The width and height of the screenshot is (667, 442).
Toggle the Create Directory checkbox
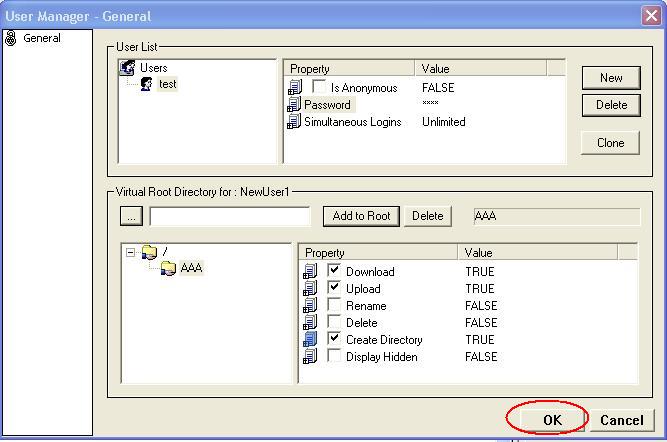(335, 339)
